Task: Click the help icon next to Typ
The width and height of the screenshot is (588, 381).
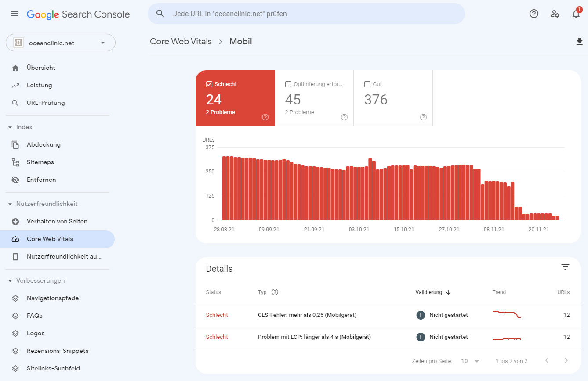Action: (x=275, y=292)
